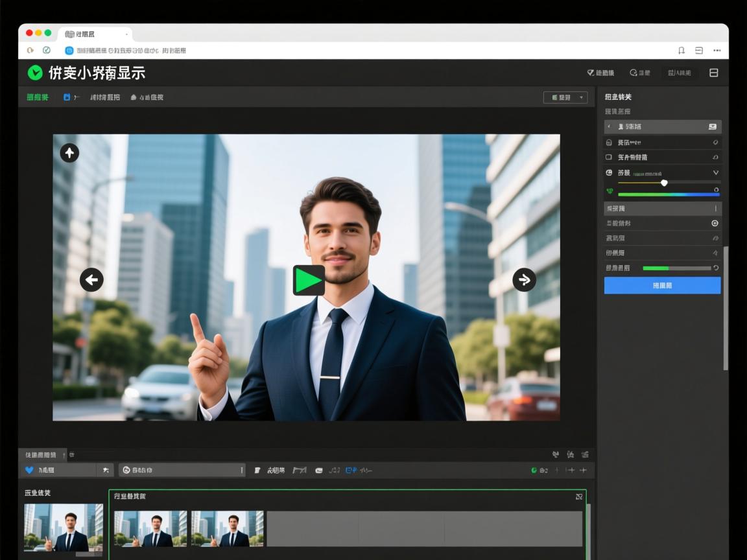Click the white slider handle in the right panel
The image size is (747, 560).
coord(664,183)
